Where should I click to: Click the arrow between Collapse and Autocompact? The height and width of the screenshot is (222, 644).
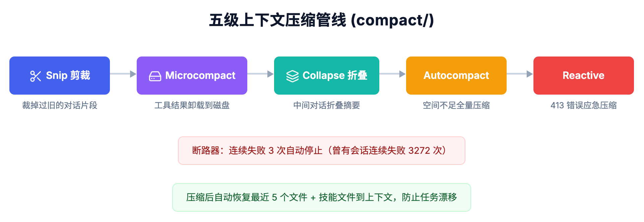393,74
